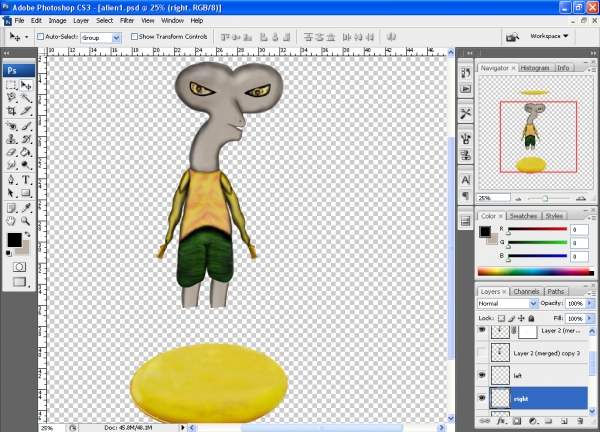
Task: Open the Image menu
Action: (57, 21)
